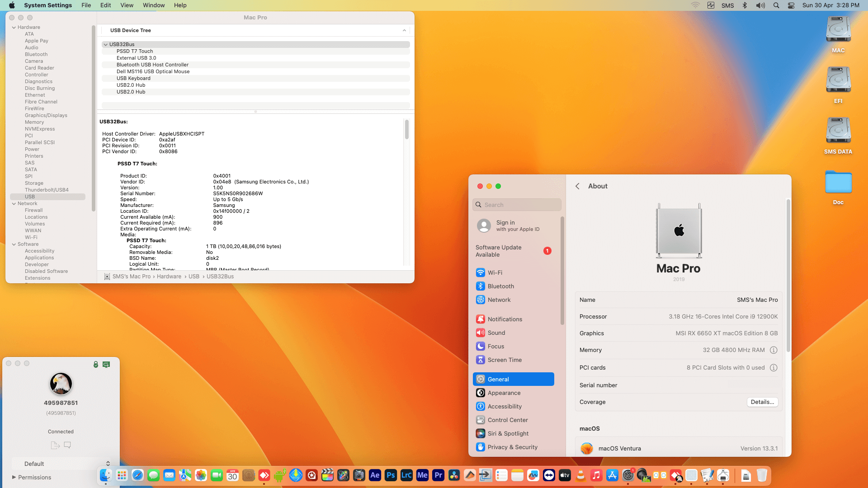
Task: Click the AnyDesk lock icon in remote panel
Action: [x=95, y=364]
